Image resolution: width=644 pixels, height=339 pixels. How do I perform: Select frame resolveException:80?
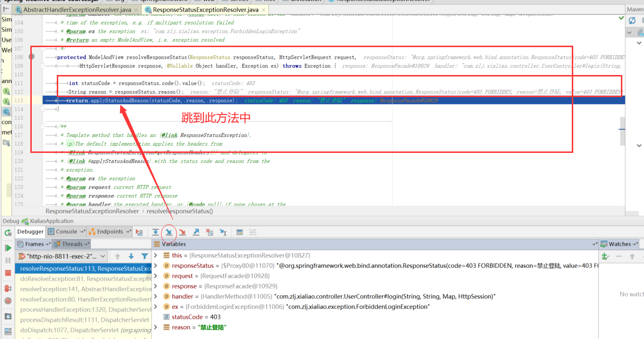point(83,299)
